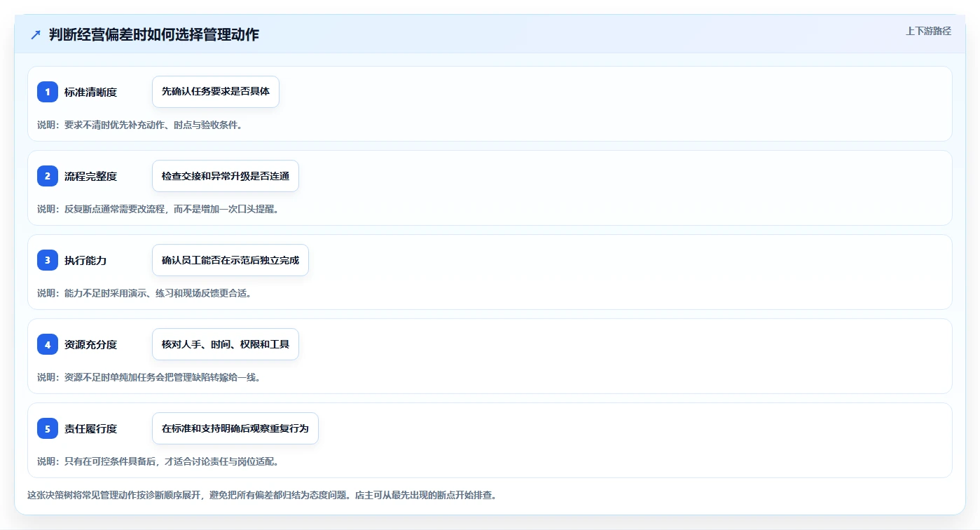Click the heading 判断经营偏差时如何选择管理动作
The image size is (980, 530).
tap(154, 35)
